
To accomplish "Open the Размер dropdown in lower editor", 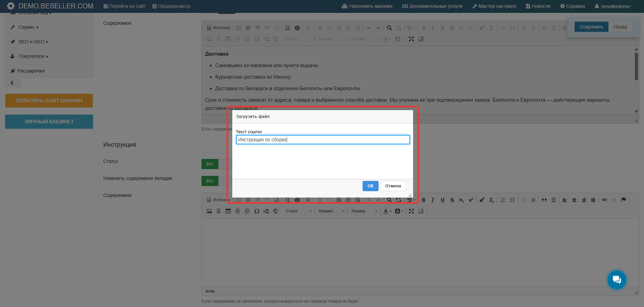I will click(x=364, y=211).
